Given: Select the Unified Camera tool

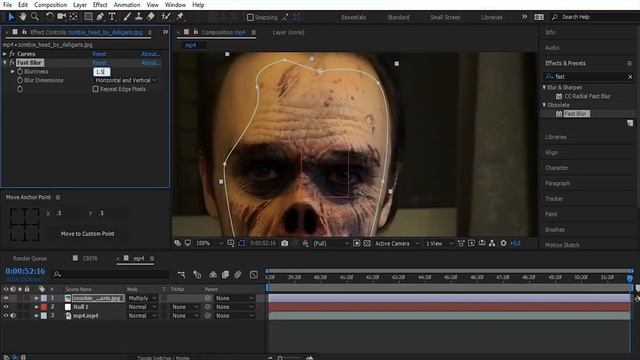Looking at the screenshot, I should 62,17.
